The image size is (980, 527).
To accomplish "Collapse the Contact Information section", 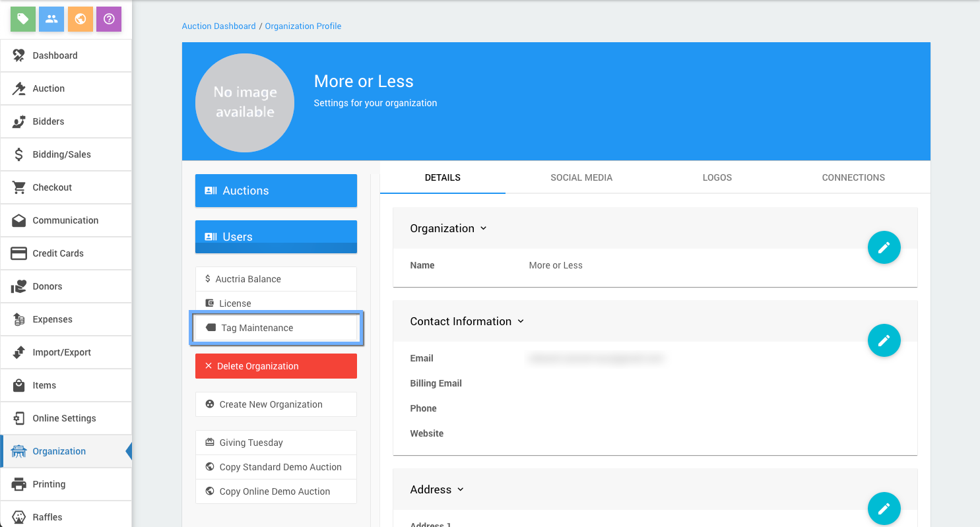I will (x=520, y=321).
